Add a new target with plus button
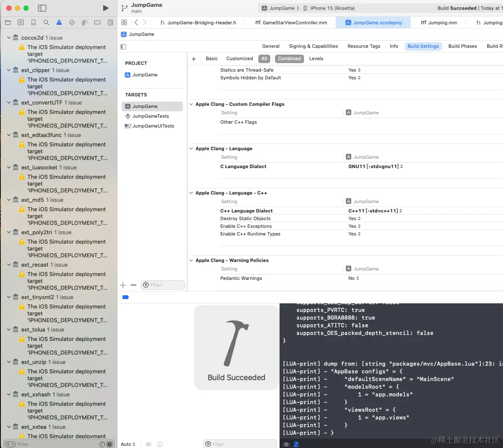 pos(123,285)
